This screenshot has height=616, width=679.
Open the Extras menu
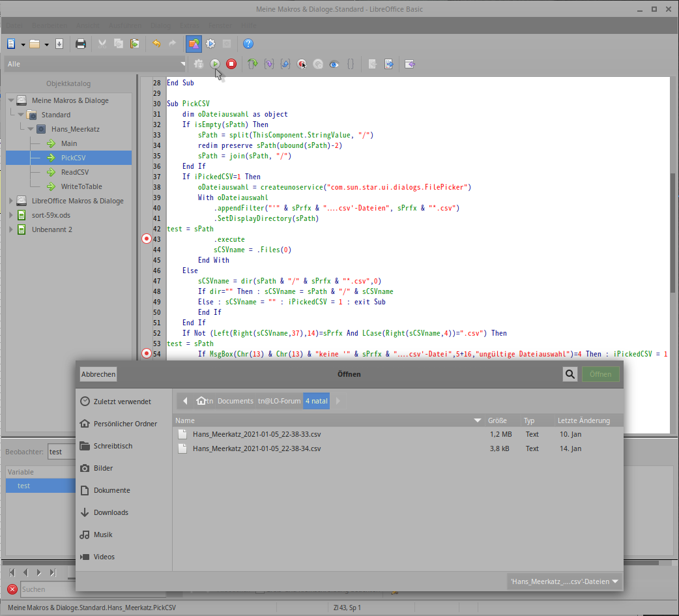point(190,25)
